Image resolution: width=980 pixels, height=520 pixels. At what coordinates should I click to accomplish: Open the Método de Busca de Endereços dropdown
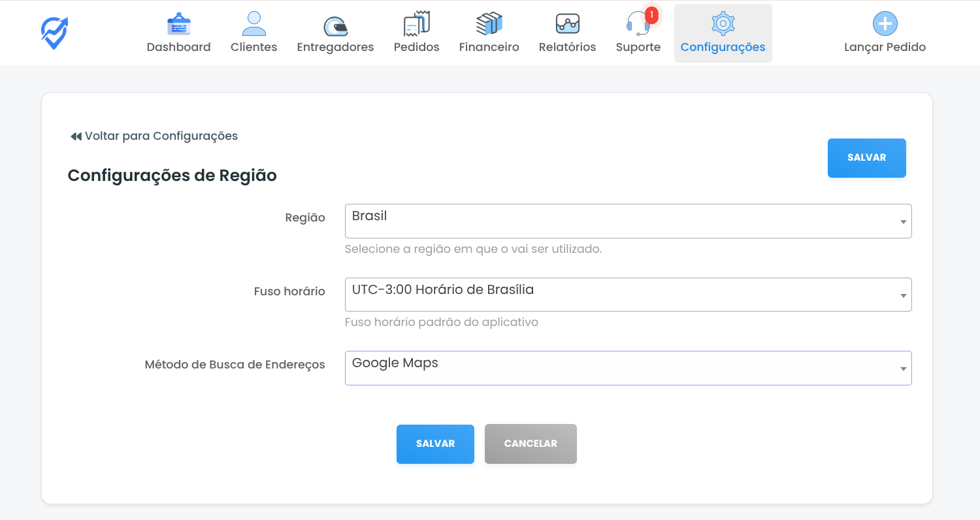628,368
